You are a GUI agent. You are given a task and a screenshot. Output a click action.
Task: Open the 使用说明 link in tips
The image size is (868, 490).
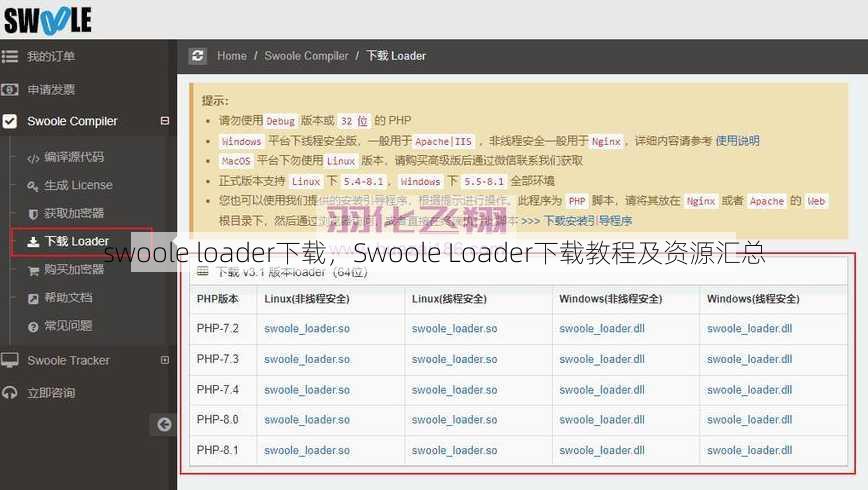pos(737,141)
